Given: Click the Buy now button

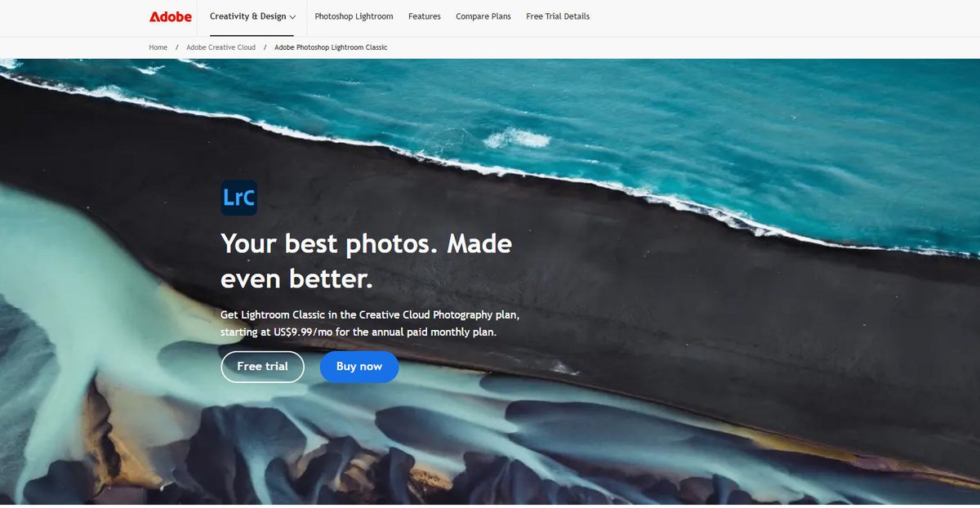Looking at the screenshot, I should click(x=359, y=367).
